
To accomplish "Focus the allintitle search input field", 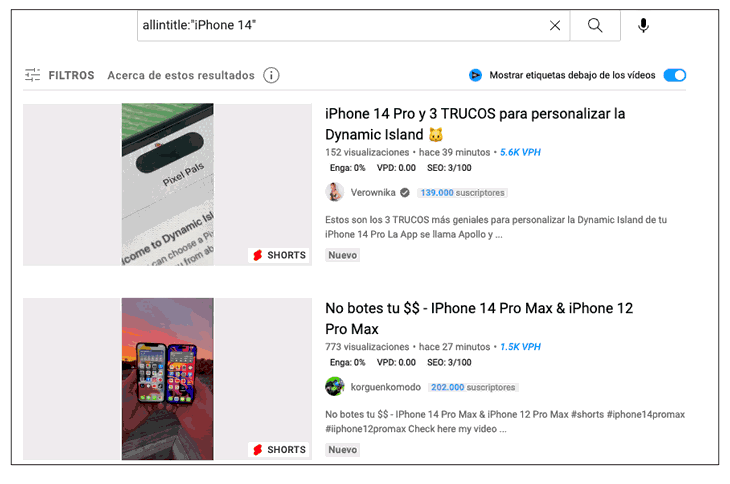I will click(x=342, y=26).
